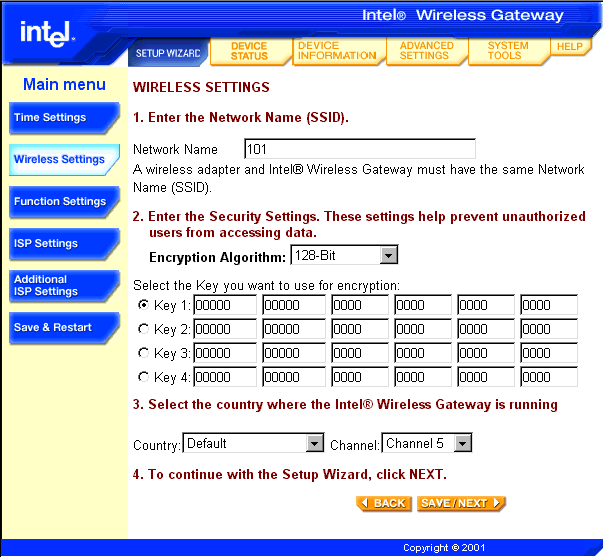
Task: Open the Setup Wizard tab
Action: tap(168, 53)
